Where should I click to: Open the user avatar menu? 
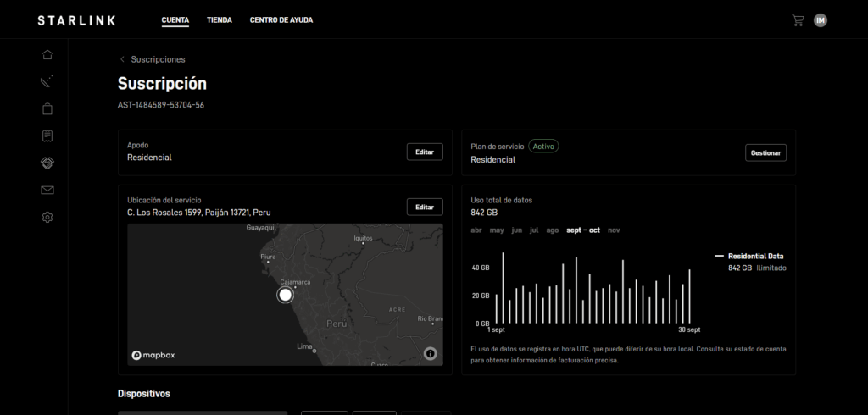[821, 20]
